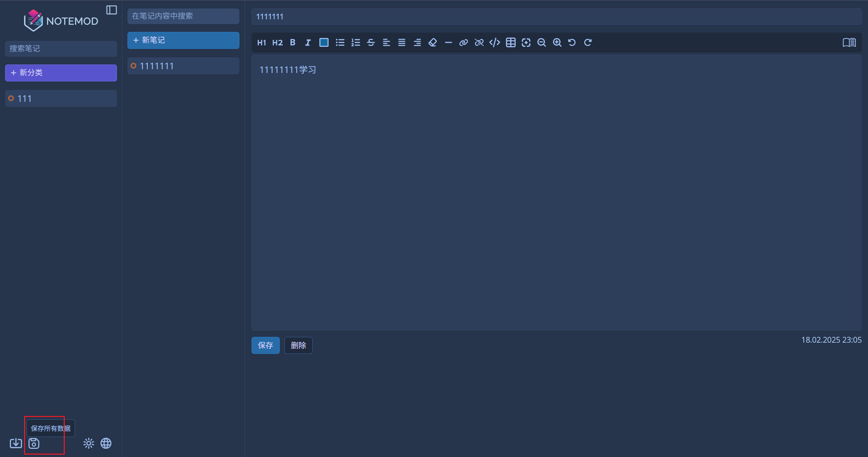Click the save all data icon
The width and height of the screenshot is (868, 457).
tap(34, 443)
